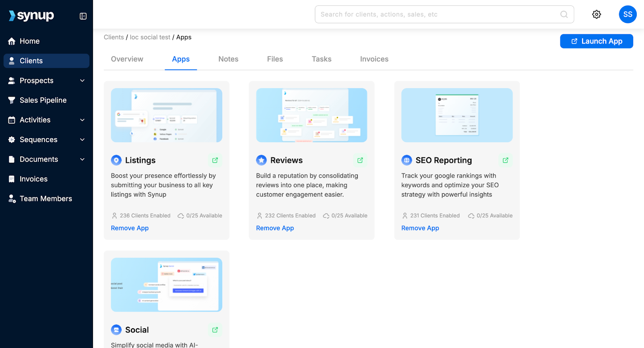
Task: Remove the SEO Reporting app
Action: (420, 228)
